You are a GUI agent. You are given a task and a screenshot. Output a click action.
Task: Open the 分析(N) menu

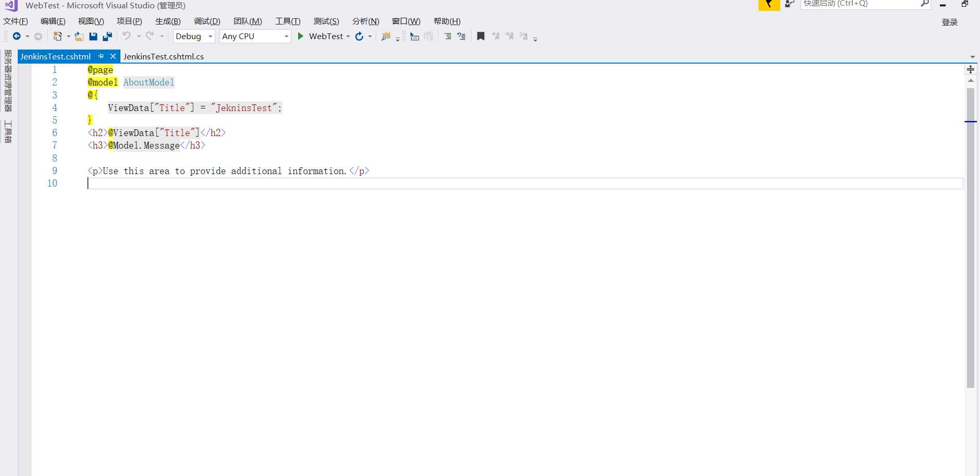coord(365,21)
